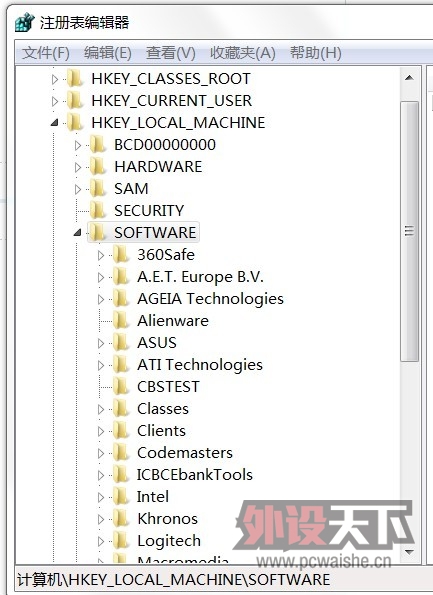Select the Khronos folder icon
The width and height of the screenshot is (433, 595).
(x=121, y=518)
